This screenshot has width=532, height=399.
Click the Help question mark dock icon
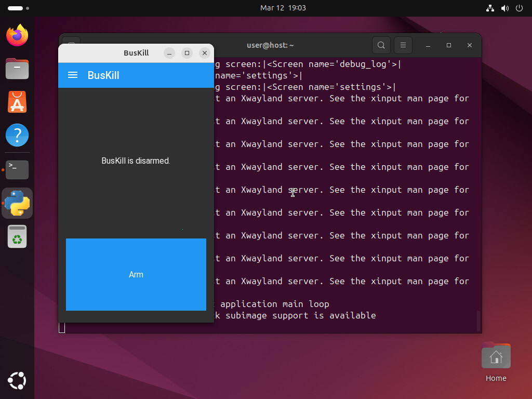tap(17, 136)
